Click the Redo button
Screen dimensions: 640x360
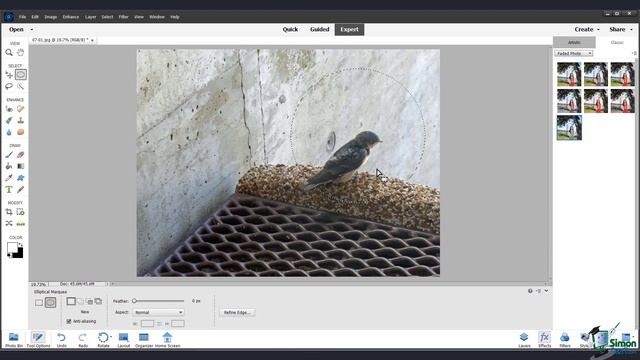click(x=83, y=340)
